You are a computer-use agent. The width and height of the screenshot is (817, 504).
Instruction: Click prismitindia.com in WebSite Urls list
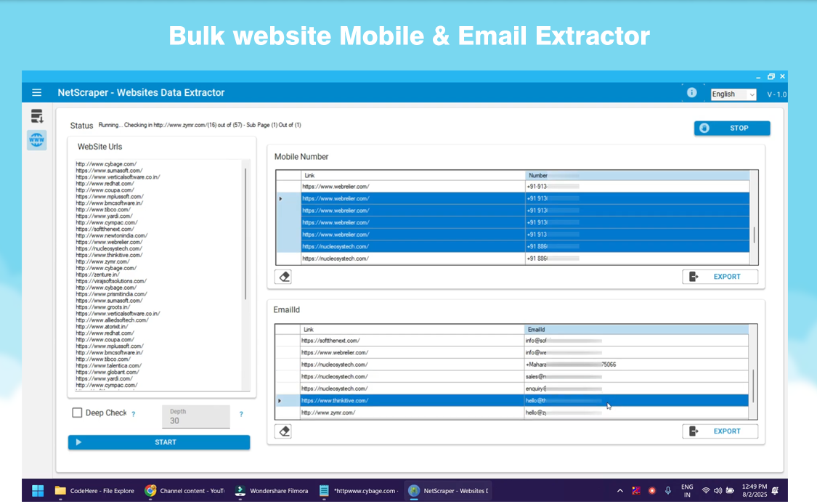click(x=111, y=294)
